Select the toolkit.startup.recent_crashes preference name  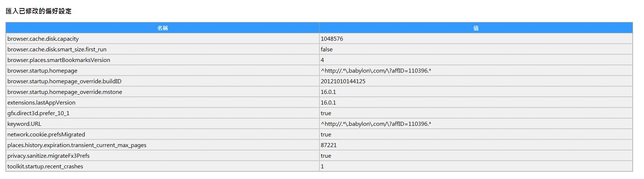point(45,167)
